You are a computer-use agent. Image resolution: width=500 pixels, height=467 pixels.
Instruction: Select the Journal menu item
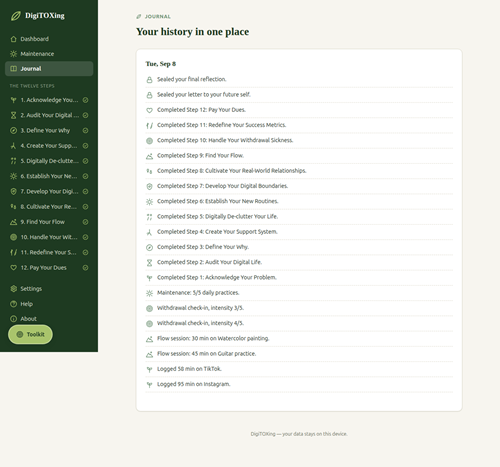coord(49,69)
